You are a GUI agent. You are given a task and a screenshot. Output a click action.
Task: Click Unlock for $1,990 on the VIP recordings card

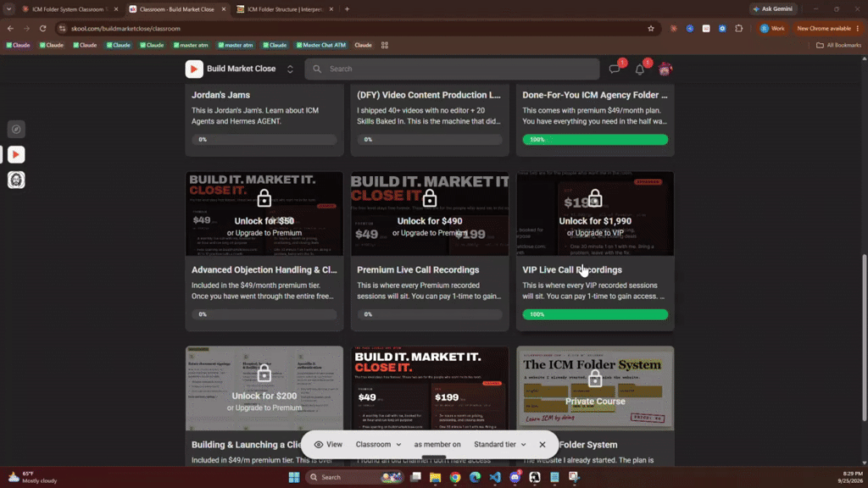pos(595,221)
